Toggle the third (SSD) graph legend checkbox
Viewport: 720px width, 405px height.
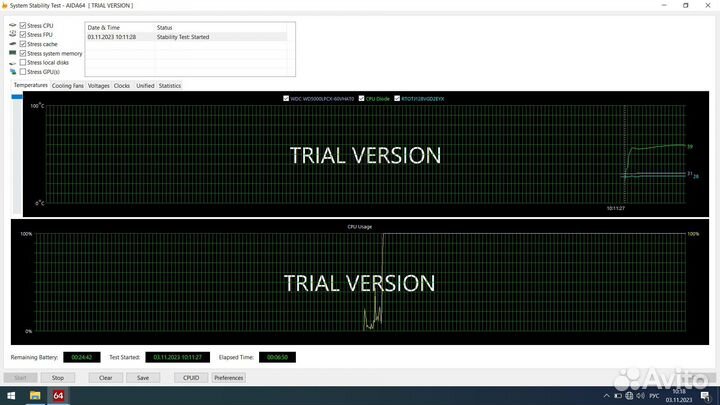point(397,98)
